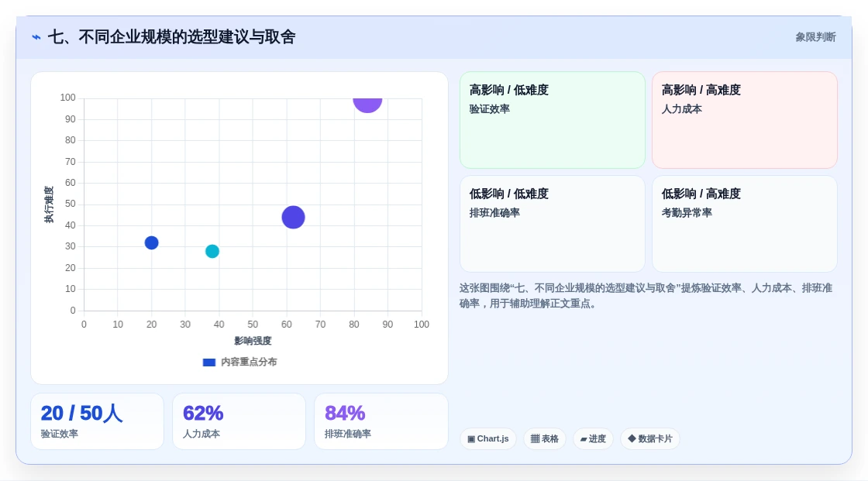The height and width of the screenshot is (481, 868).
Task: Click the grid icon in the 表格 chip
Action: tap(535, 439)
